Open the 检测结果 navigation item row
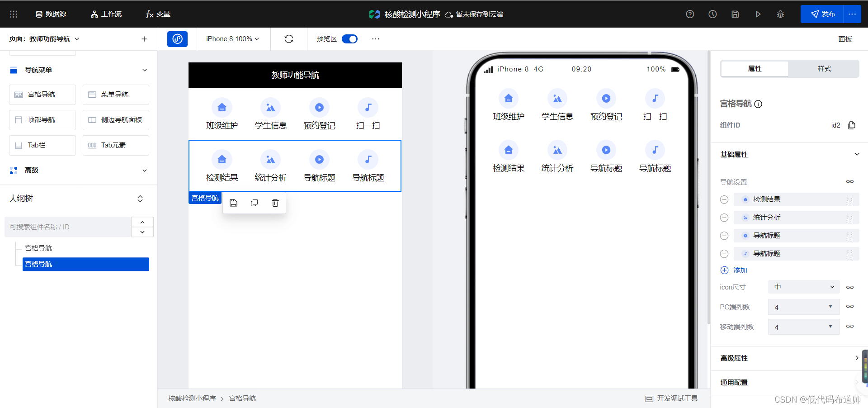This screenshot has width=868, height=408. pos(796,199)
